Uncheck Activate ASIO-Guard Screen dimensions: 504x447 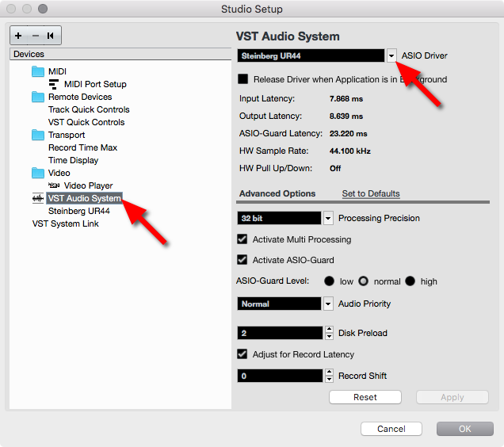[242, 260]
